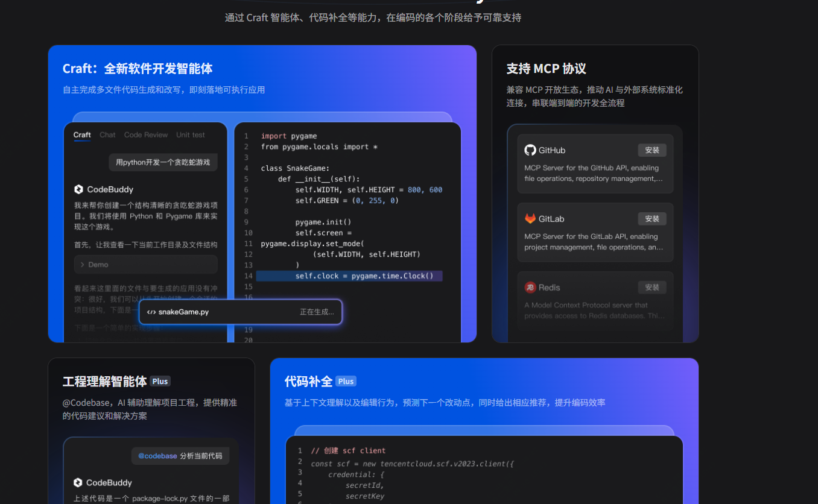This screenshot has height=504, width=818.
Task: Click the GitLab server name label
Action: point(551,219)
